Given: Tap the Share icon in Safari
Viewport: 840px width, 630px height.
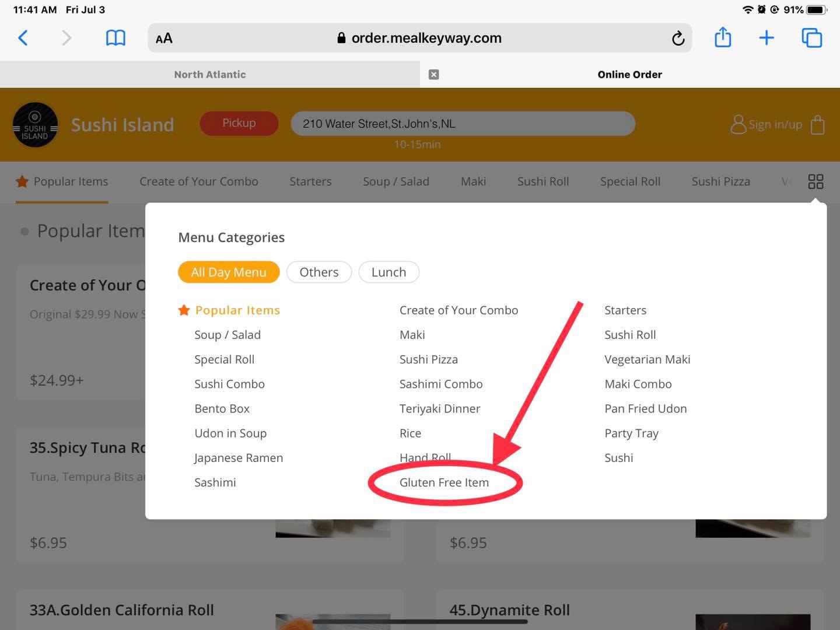Looking at the screenshot, I should [723, 38].
